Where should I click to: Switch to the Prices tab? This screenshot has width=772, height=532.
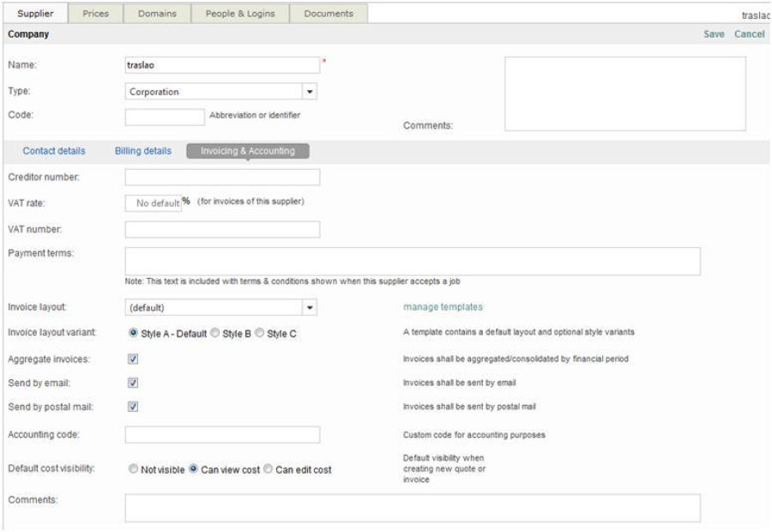[95, 15]
